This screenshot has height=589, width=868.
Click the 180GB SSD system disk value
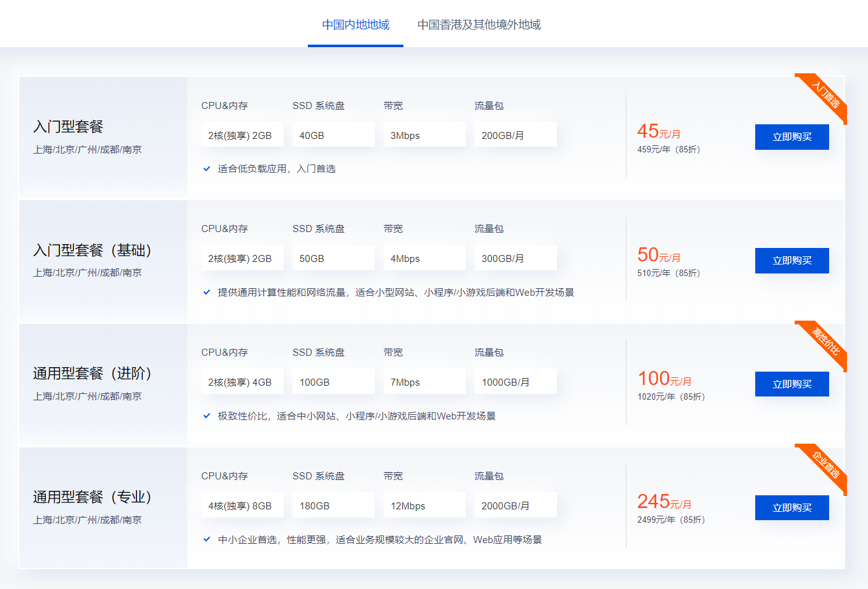click(x=333, y=505)
